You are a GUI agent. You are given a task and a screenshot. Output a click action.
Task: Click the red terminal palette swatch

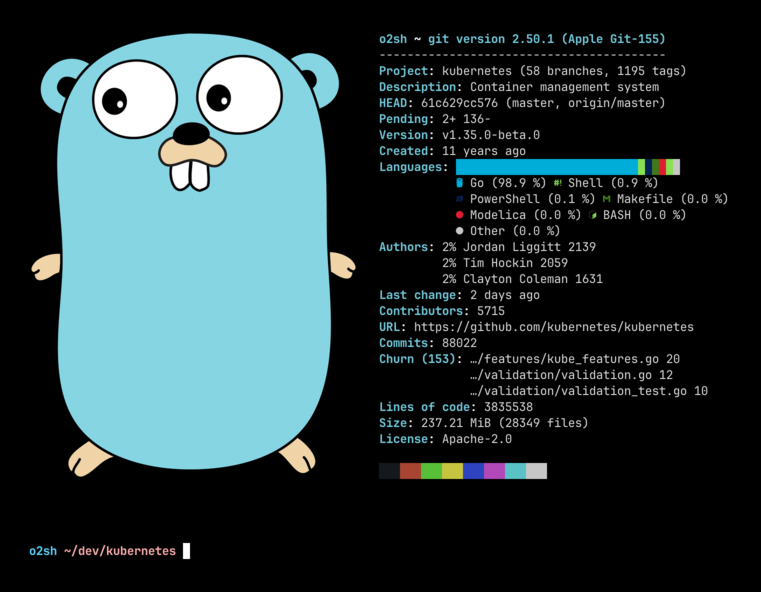pos(410,471)
